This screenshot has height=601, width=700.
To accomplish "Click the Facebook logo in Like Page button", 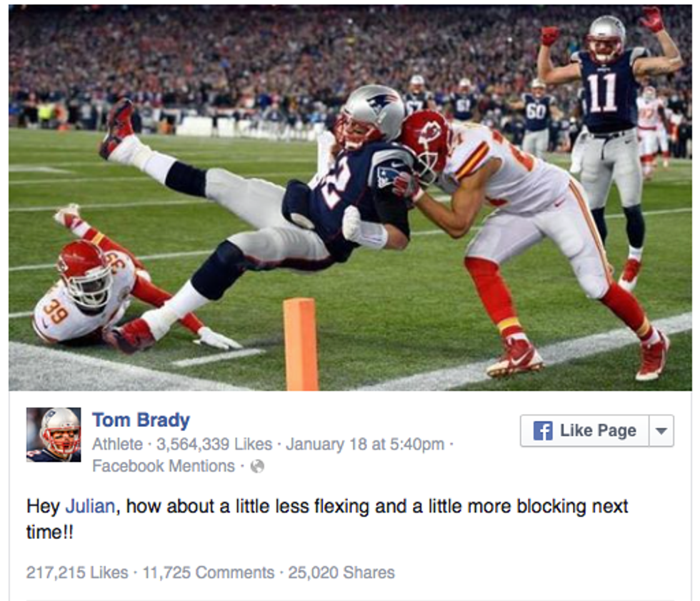I will click(542, 430).
